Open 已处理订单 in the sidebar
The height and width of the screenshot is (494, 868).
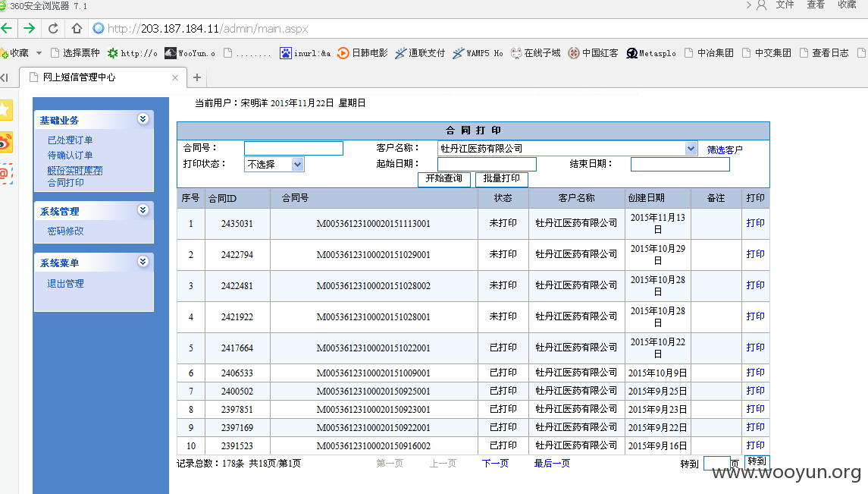pyautogui.click(x=70, y=140)
